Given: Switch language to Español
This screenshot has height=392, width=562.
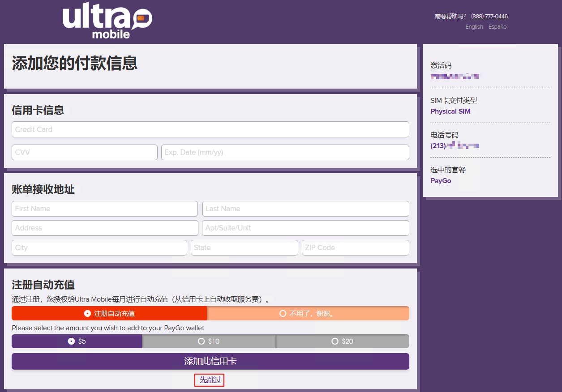Looking at the screenshot, I should pyautogui.click(x=498, y=27).
